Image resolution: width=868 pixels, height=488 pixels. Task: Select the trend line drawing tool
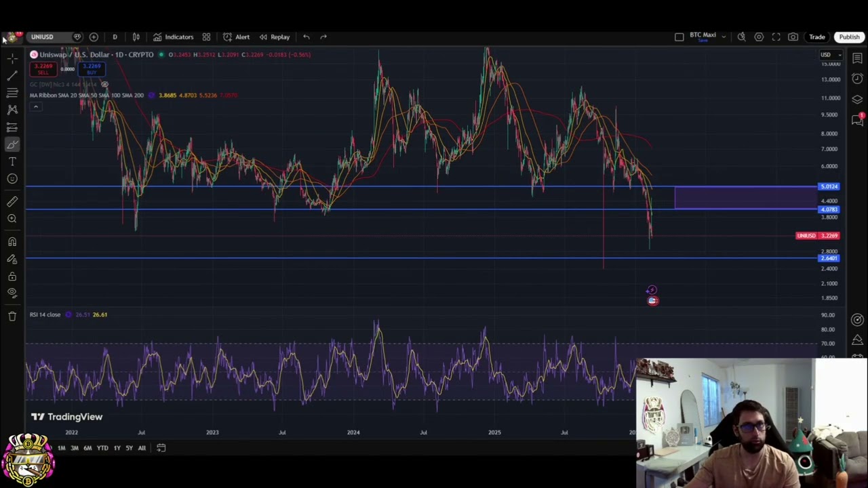point(12,75)
